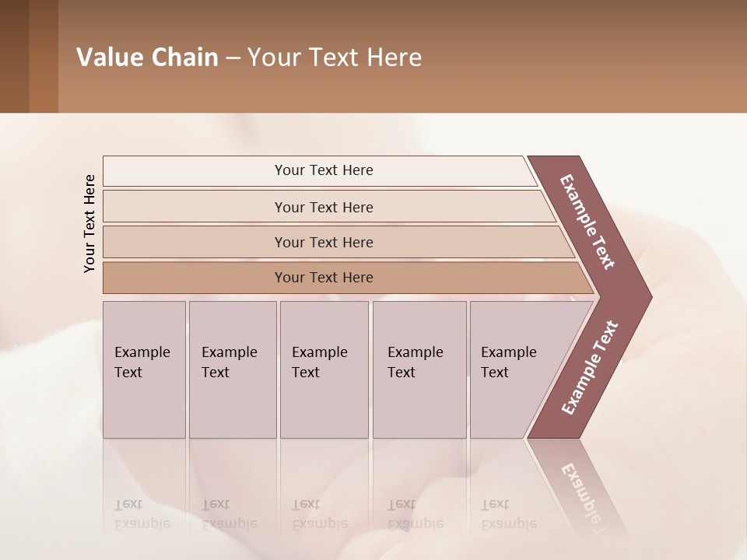Viewport: 747px width, 560px height.
Task: Select the third "Example Text" column box
Action: (x=324, y=369)
